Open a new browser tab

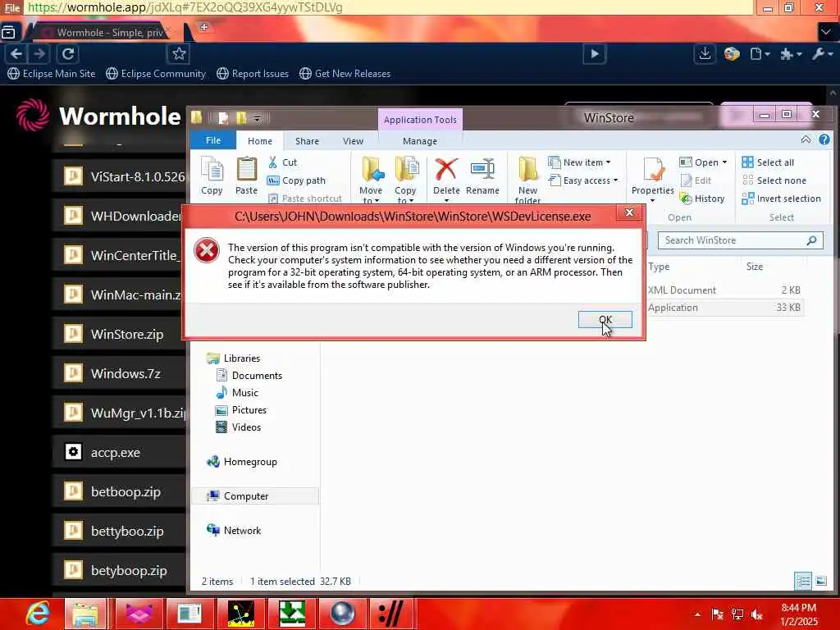203,27
